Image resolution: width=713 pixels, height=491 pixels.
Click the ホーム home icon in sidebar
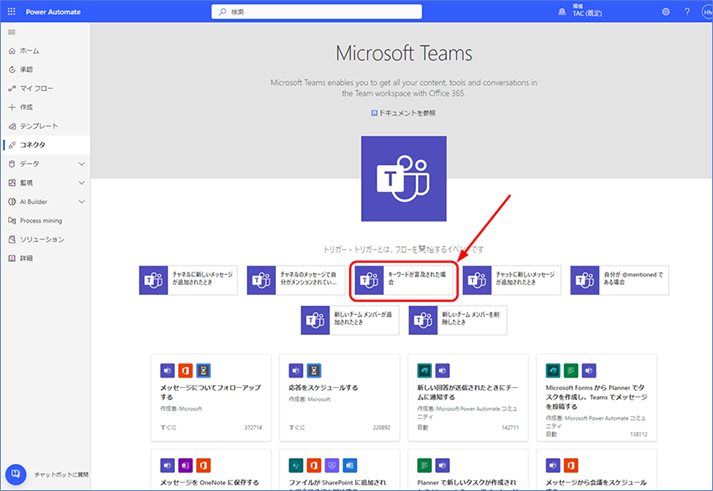coord(12,51)
